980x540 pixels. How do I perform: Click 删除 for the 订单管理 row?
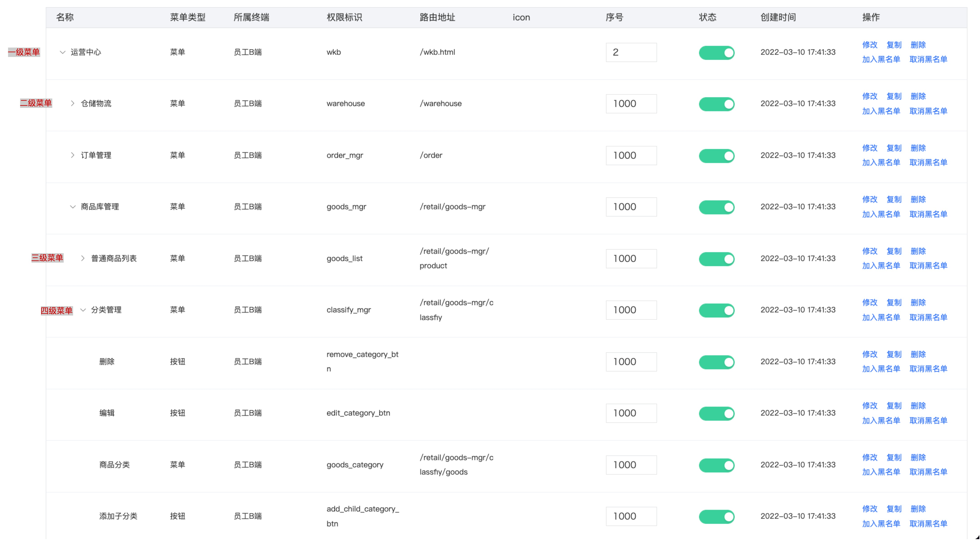[918, 148]
